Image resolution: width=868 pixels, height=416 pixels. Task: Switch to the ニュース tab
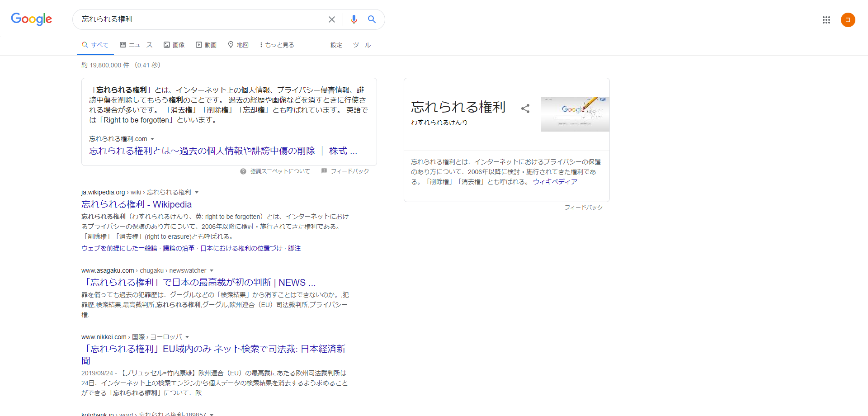click(136, 45)
